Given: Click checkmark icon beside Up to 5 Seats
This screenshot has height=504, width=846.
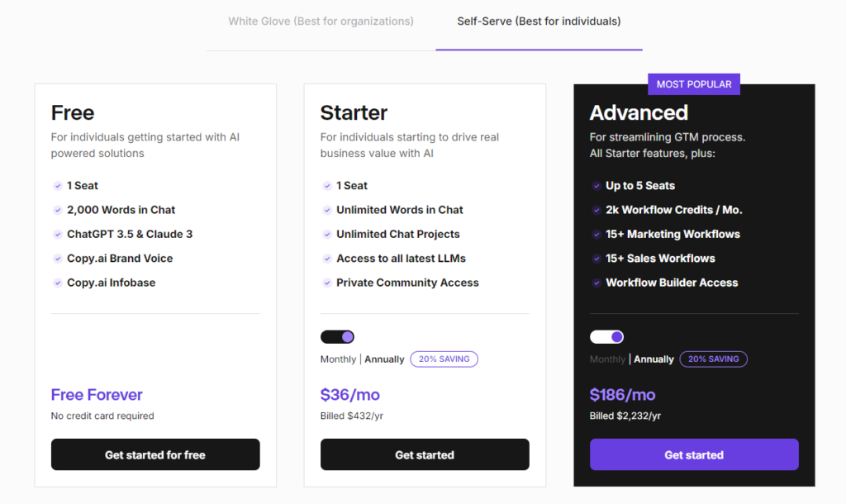Looking at the screenshot, I should point(596,186).
